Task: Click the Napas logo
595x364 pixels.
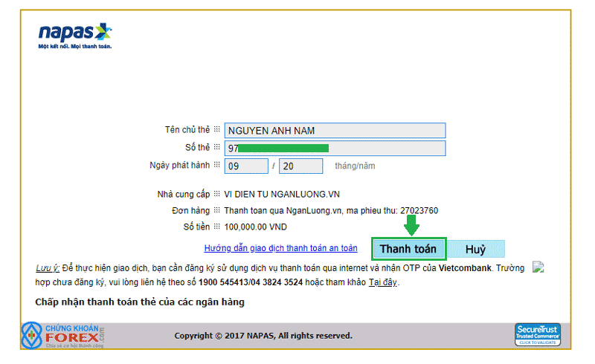Action: pyautogui.click(x=75, y=36)
